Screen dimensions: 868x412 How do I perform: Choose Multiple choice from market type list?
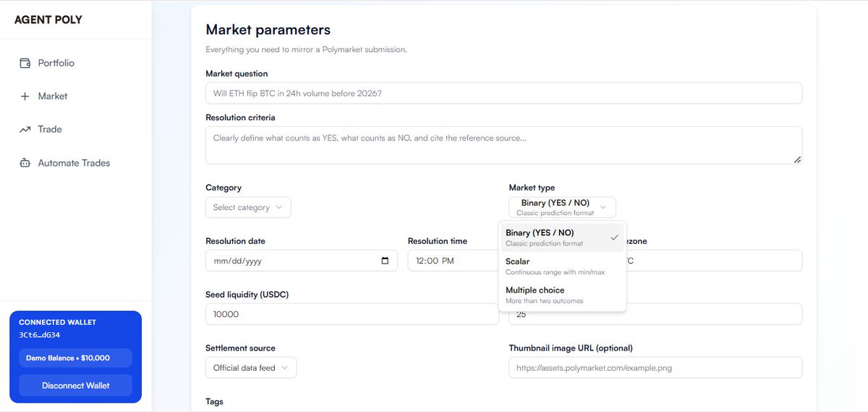[562, 295]
